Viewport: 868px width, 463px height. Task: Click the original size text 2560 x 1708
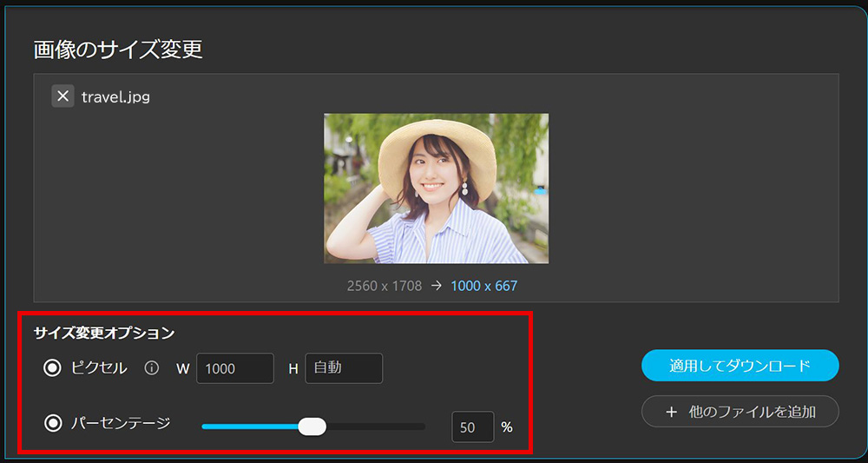385,286
